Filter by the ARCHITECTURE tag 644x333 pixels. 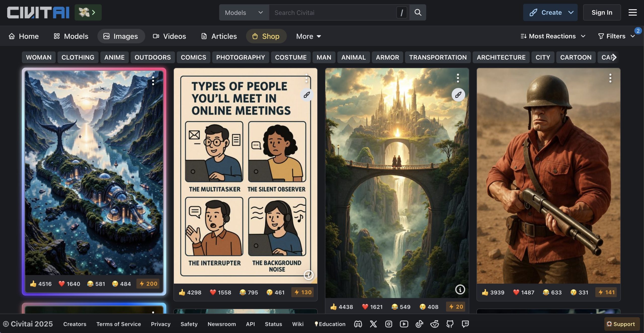click(501, 57)
